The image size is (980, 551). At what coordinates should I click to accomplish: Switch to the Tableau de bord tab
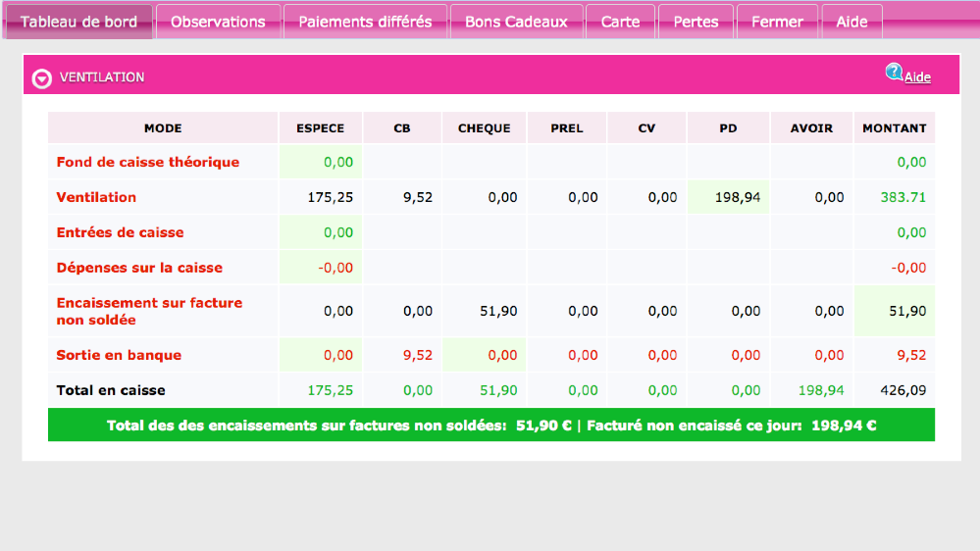[78, 22]
